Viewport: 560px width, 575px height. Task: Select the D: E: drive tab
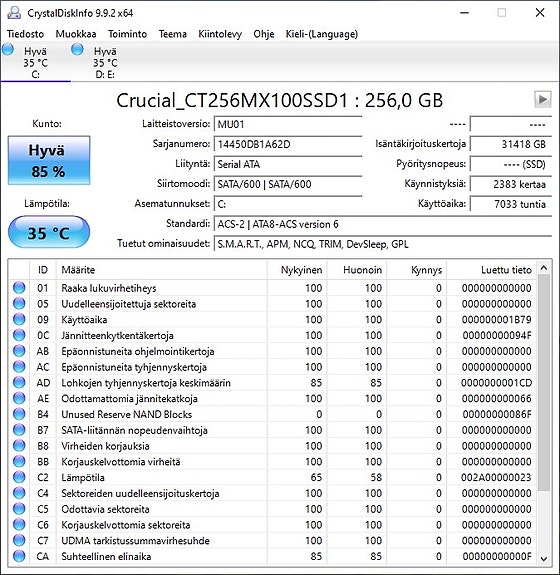click(x=105, y=62)
